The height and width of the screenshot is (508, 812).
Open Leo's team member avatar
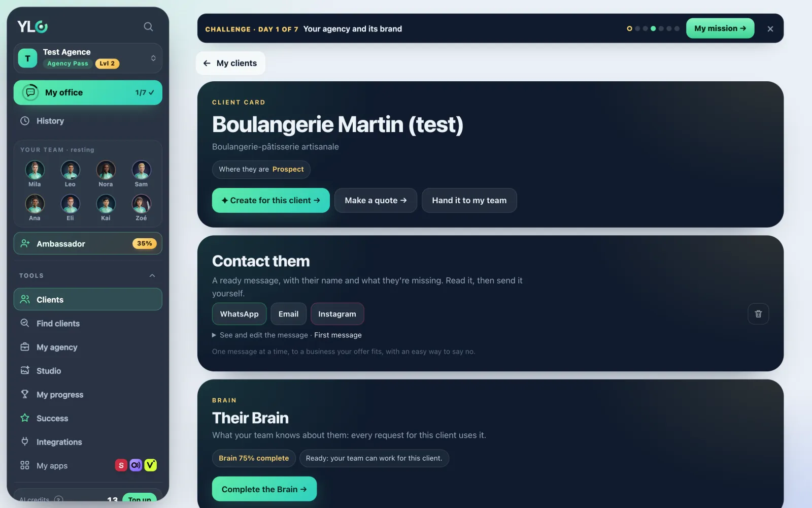click(70, 170)
